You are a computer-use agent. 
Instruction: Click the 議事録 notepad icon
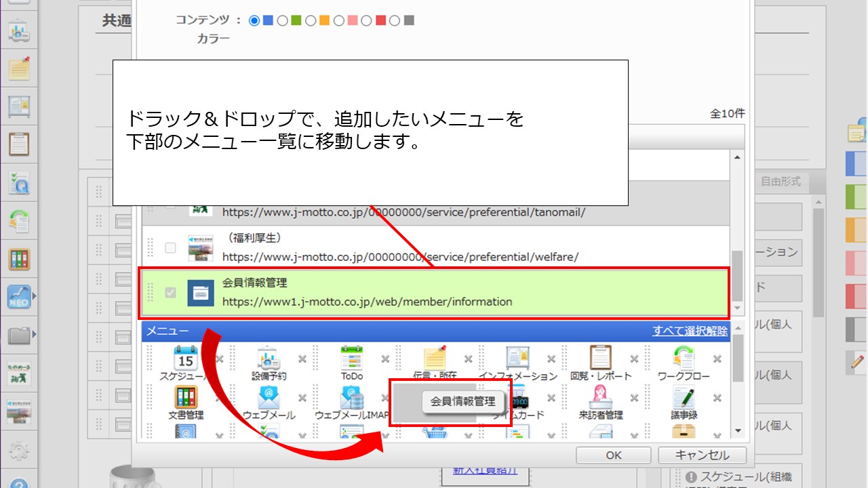(683, 396)
